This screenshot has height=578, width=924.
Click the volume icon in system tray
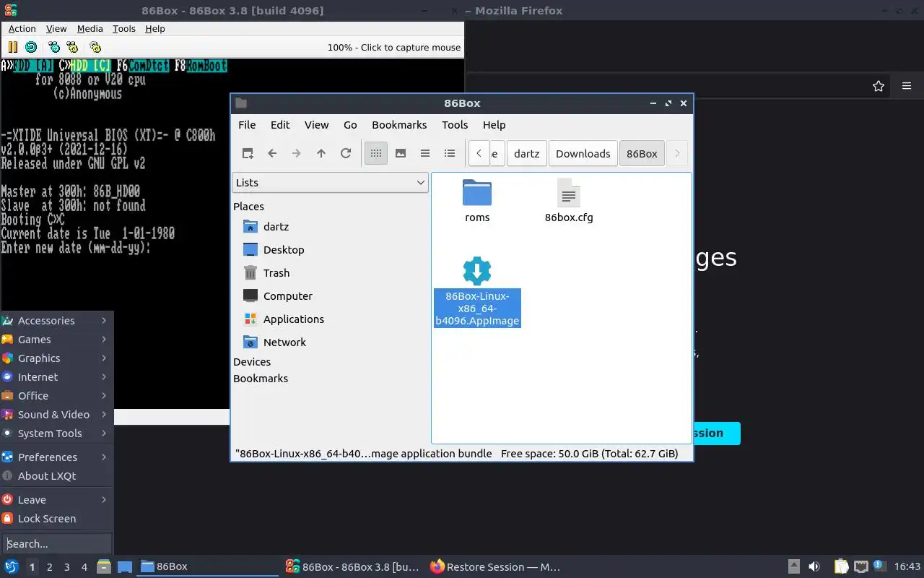[814, 567]
